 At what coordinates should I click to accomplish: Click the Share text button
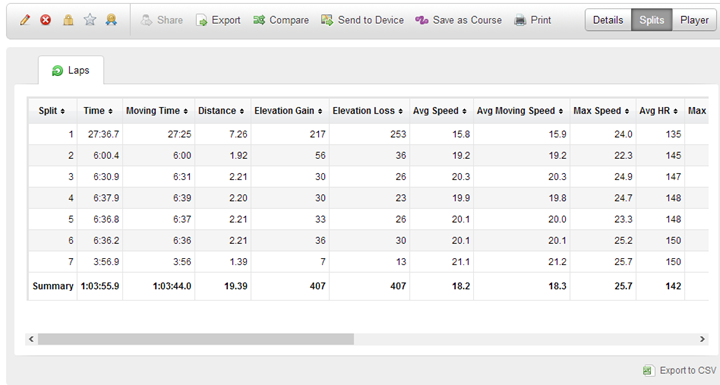(x=170, y=20)
